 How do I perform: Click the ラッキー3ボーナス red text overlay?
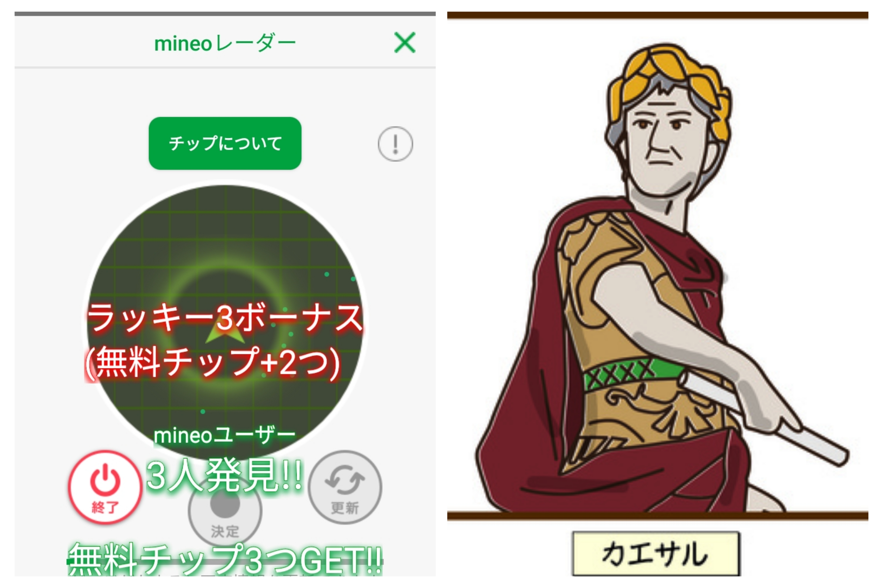(225, 318)
